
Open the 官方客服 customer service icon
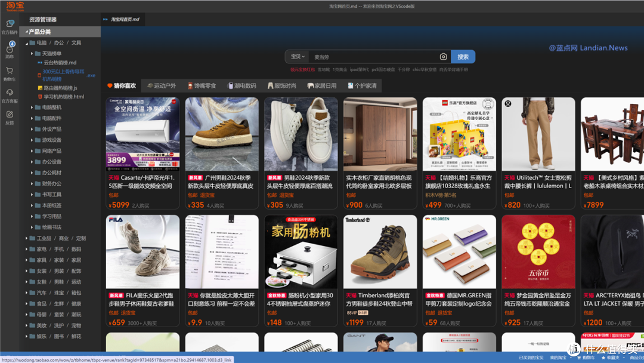click(10, 93)
